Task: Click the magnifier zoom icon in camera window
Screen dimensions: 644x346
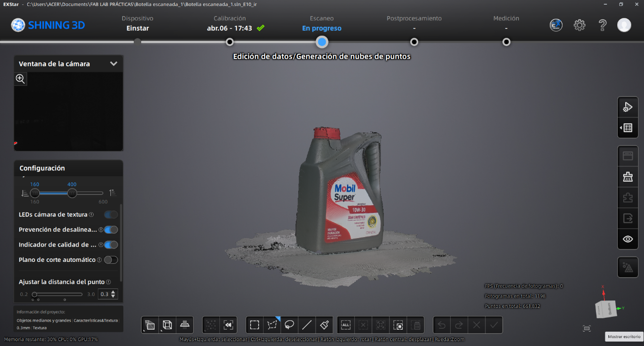Action: point(20,78)
